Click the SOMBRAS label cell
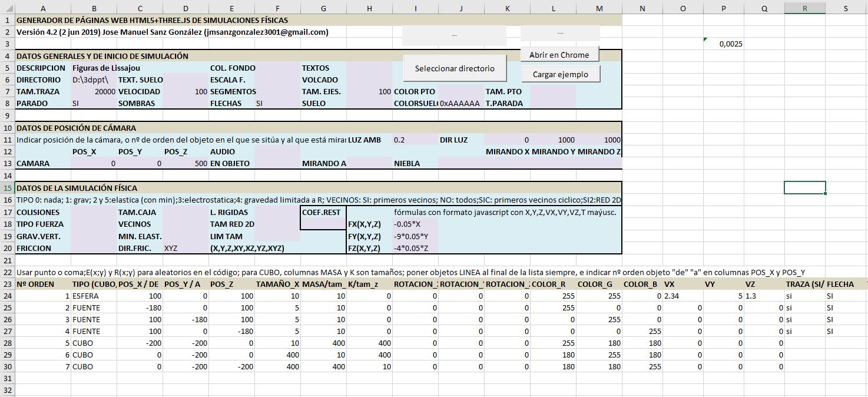This screenshot has width=868, height=397. (x=140, y=104)
